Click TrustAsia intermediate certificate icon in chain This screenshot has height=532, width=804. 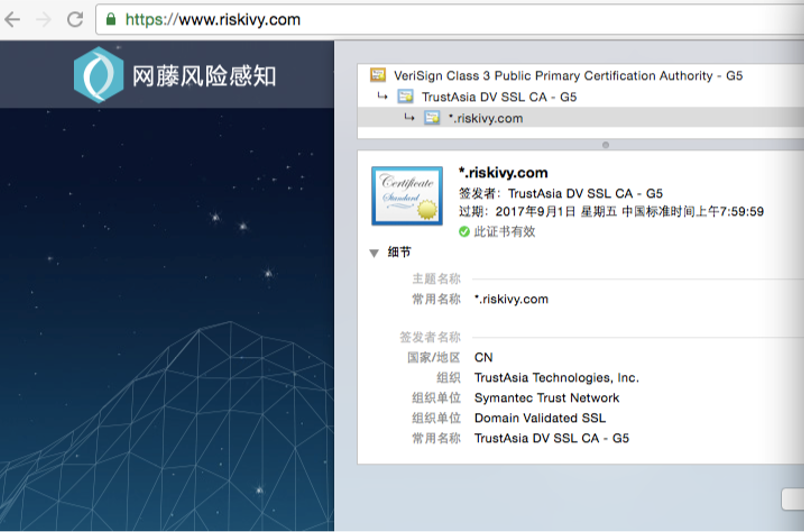pos(405,97)
